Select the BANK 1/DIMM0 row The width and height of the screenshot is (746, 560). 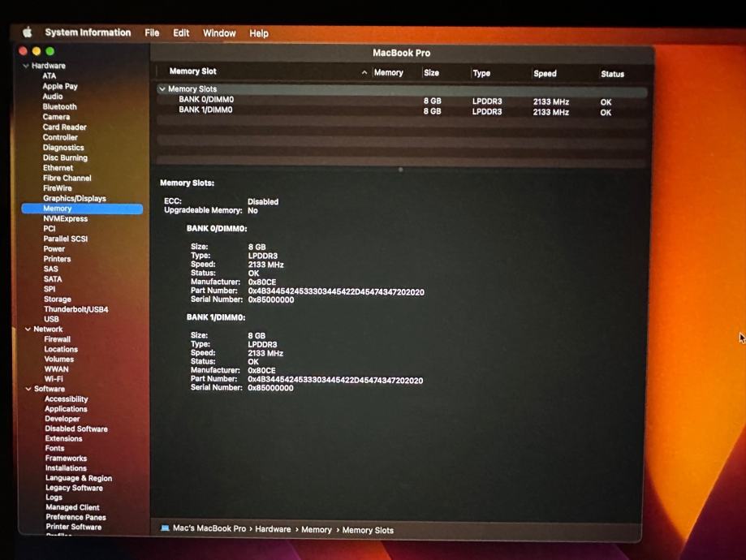point(402,111)
